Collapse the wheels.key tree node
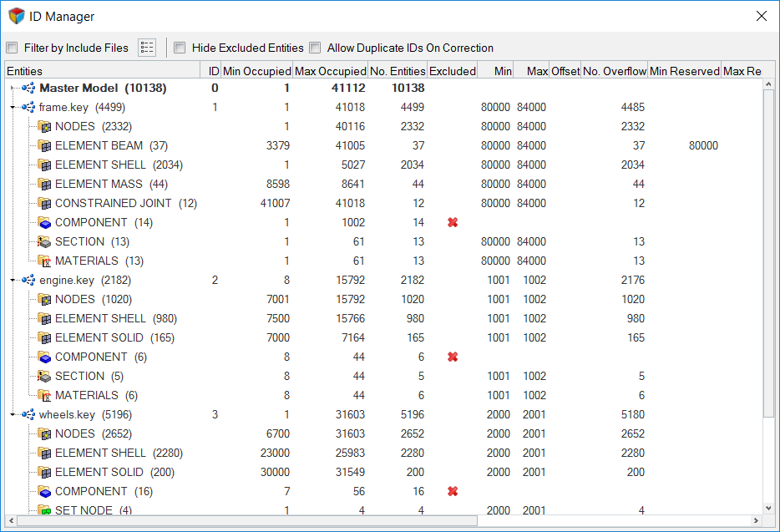The height and width of the screenshot is (532, 780). point(13,414)
